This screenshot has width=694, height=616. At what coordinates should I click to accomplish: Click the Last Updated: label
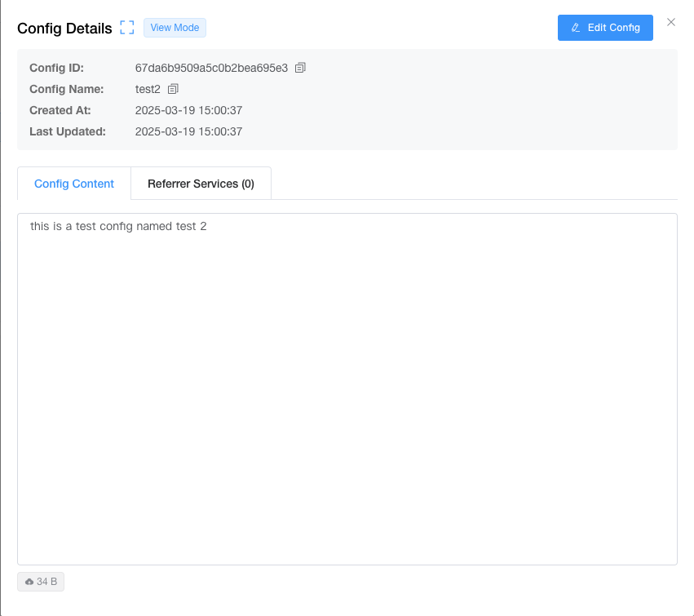67,131
